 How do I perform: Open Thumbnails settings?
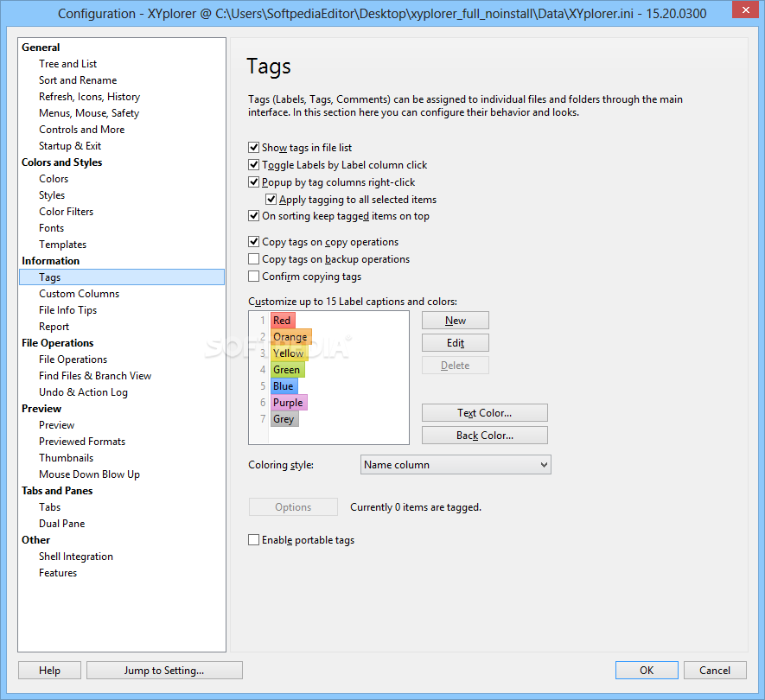[66, 457]
